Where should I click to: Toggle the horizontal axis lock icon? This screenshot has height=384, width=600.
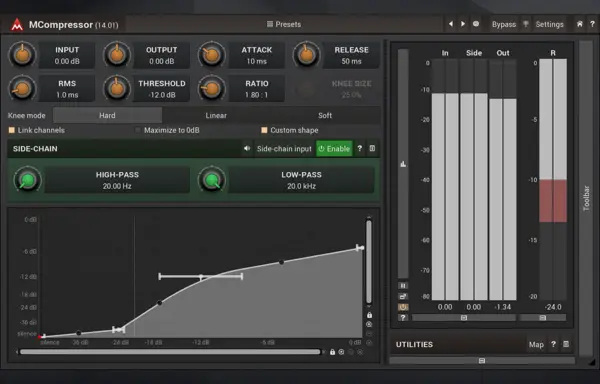point(332,351)
